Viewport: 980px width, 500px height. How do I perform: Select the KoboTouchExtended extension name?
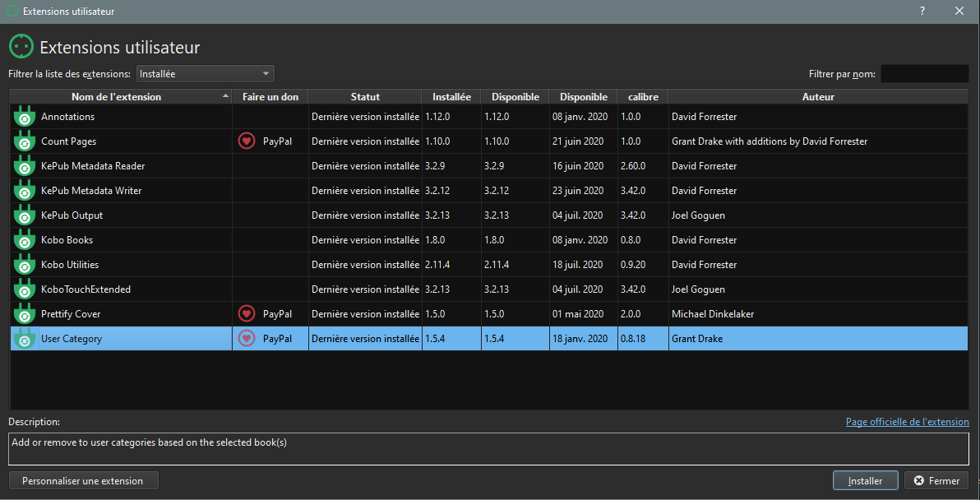[x=86, y=289]
